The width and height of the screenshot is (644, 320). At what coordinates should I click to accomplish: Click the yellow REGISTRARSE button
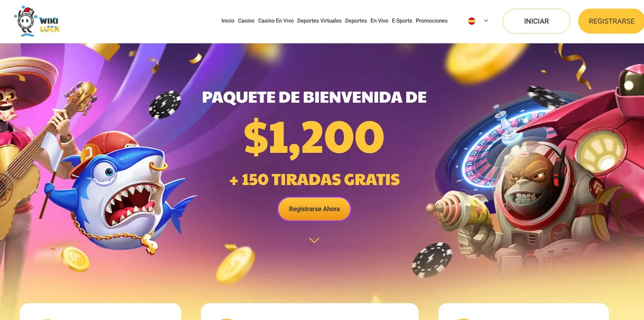coord(611,21)
